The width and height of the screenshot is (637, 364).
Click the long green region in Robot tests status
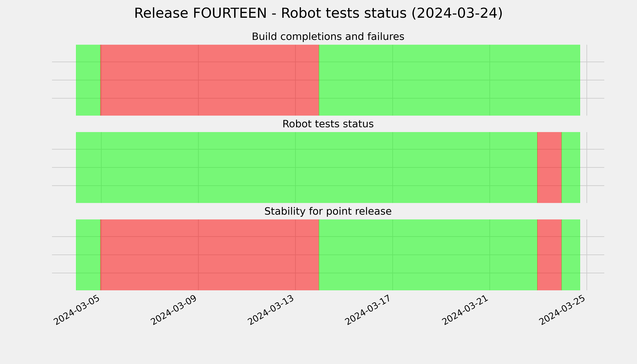307,167
